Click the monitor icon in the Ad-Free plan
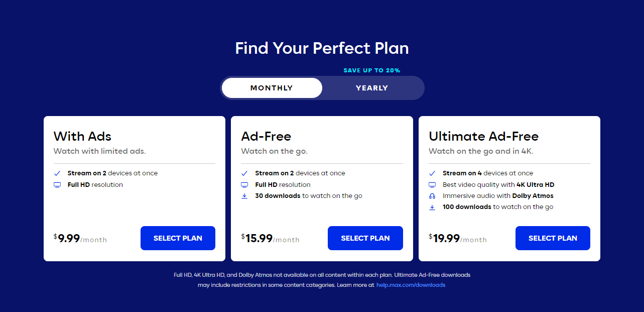 tap(244, 185)
